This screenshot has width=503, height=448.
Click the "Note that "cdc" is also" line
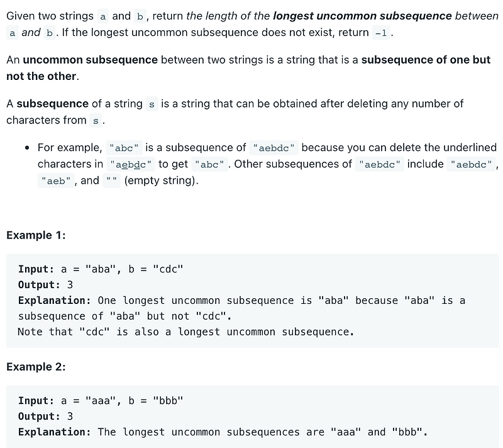point(186,332)
